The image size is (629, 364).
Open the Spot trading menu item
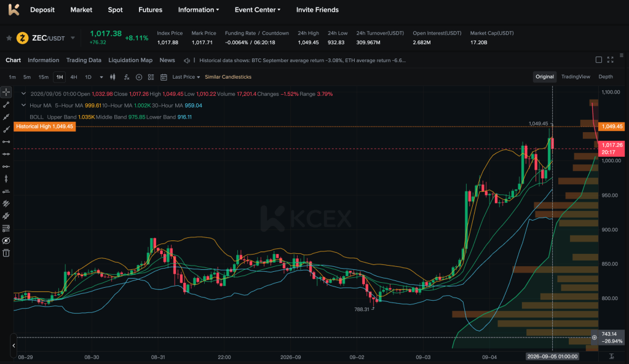pyautogui.click(x=115, y=10)
